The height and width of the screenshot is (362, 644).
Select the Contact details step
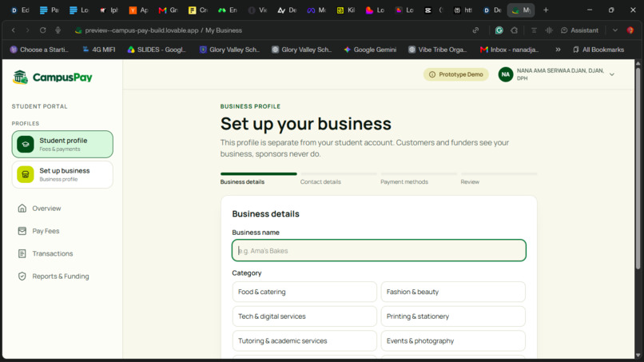tap(320, 181)
